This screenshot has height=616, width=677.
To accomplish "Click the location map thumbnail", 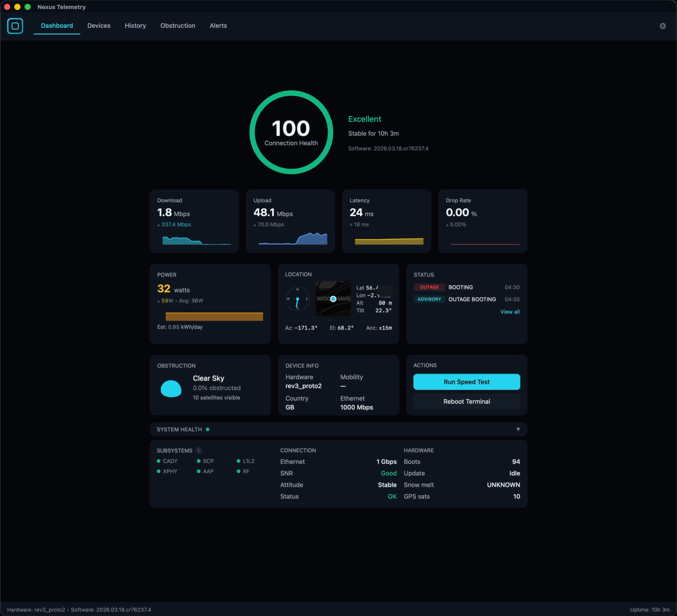I will (333, 299).
